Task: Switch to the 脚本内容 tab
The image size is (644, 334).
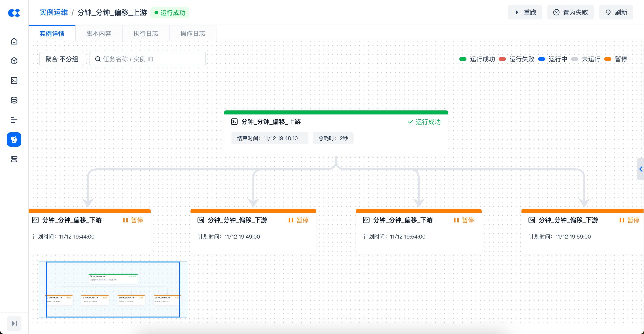Action: pos(98,34)
